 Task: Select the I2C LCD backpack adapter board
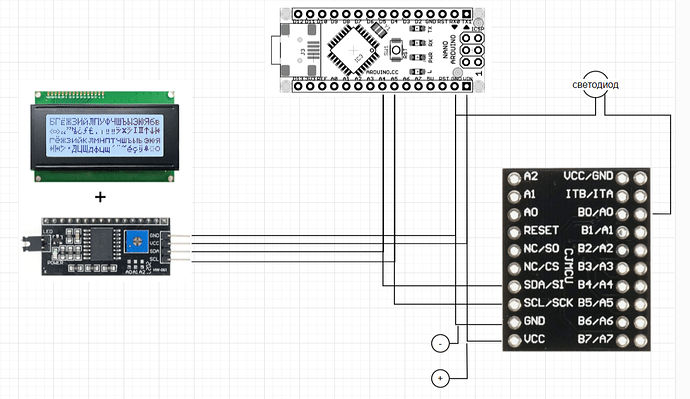pyautogui.click(x=106, y=246)
